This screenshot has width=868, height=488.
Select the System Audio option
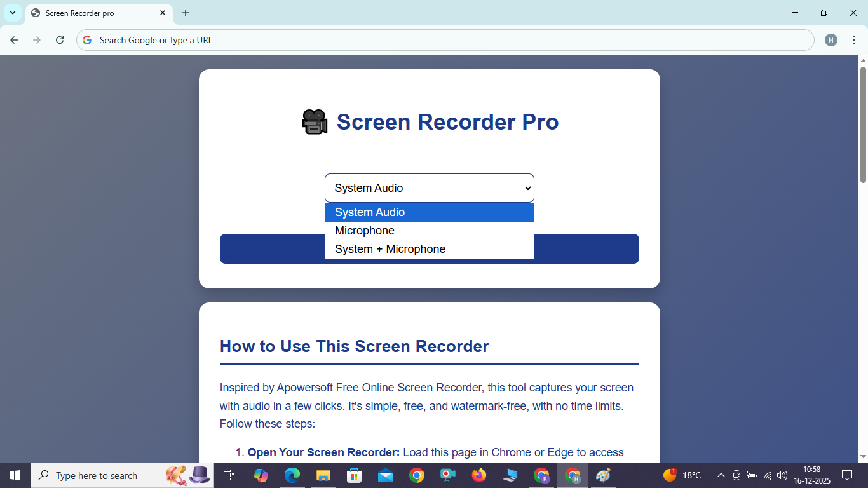tap(370, 212)
